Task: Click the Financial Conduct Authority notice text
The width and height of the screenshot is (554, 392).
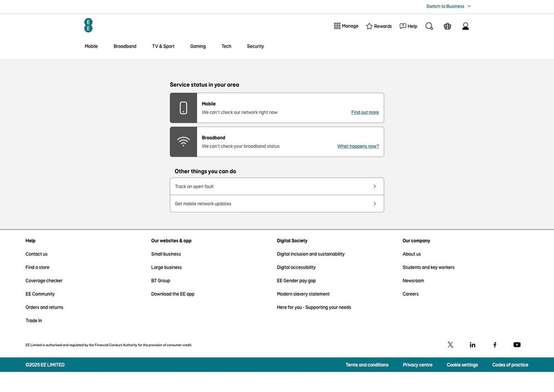Action: [109, 345]
